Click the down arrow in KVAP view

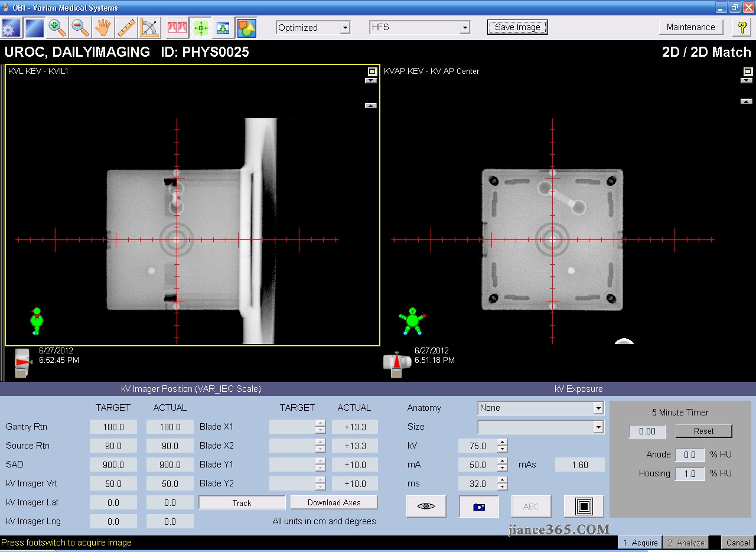[x=747, y=81]
